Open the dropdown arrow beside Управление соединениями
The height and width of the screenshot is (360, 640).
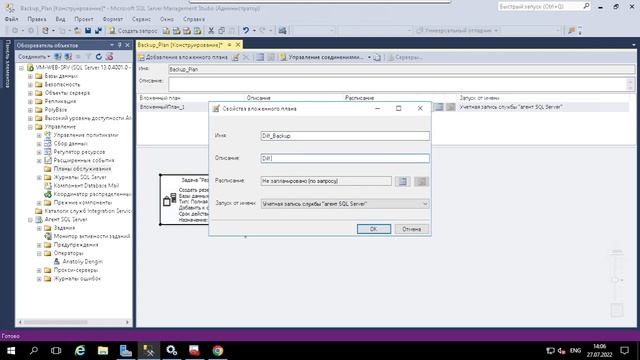pyautogui.click(x=369, y=58)
